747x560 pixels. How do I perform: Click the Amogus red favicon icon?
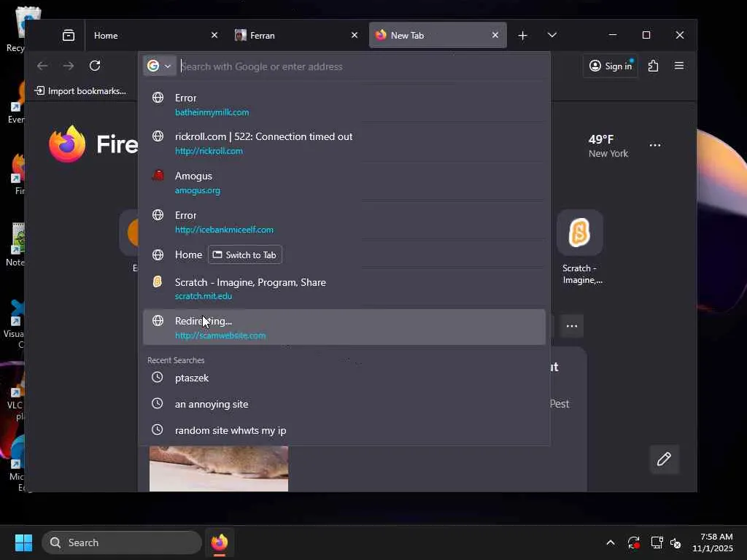(158, 175)
